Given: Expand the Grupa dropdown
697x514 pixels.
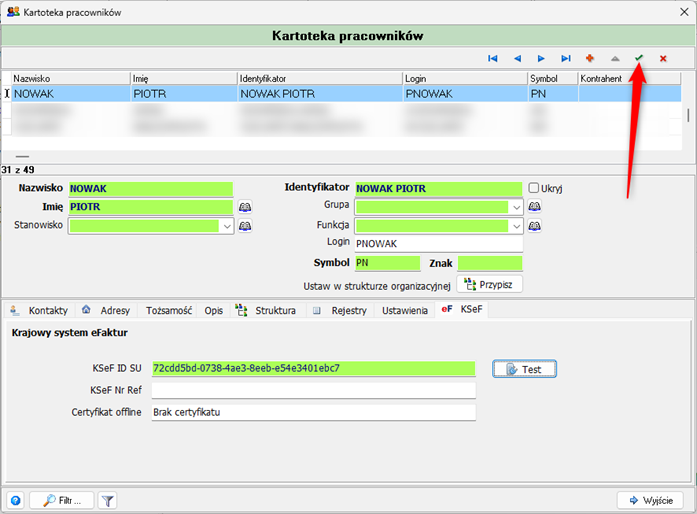Looking at the screenshot, I should [x=516, y=207].
